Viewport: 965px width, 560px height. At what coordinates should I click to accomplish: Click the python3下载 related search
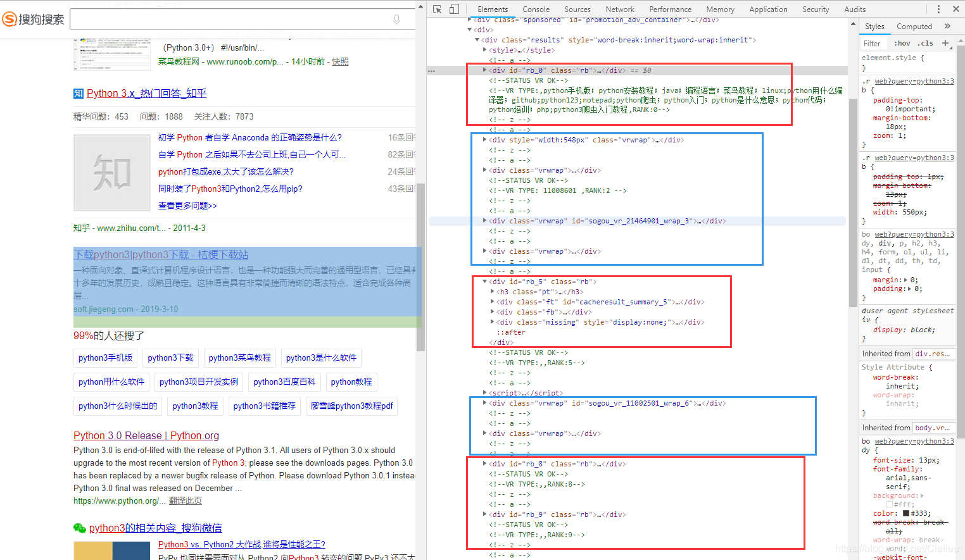170,358
